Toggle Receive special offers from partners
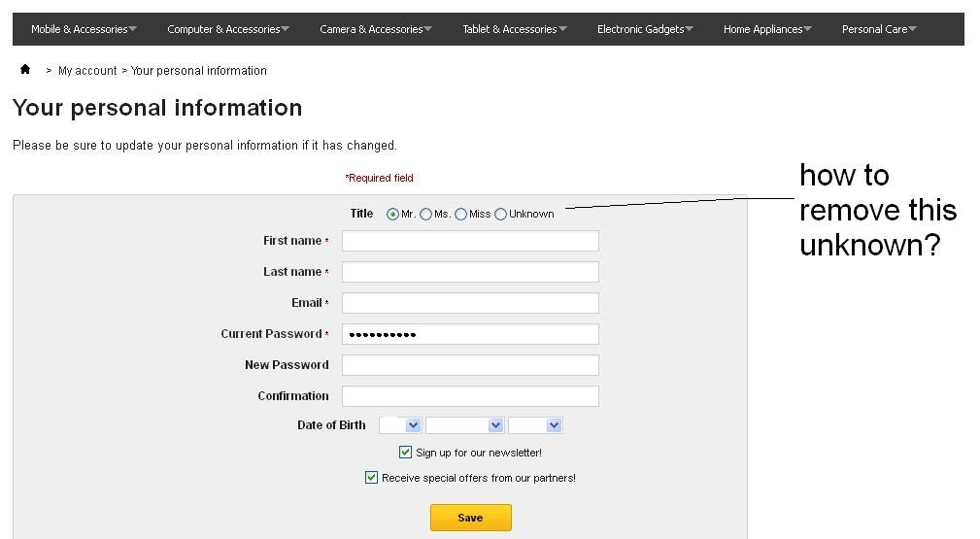 [x=371, y=478]
